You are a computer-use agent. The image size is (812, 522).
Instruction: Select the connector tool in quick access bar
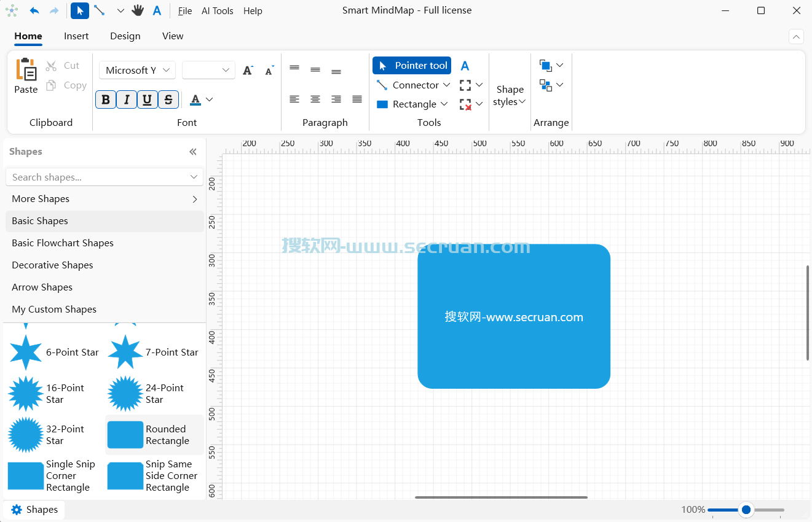point(99,10)
